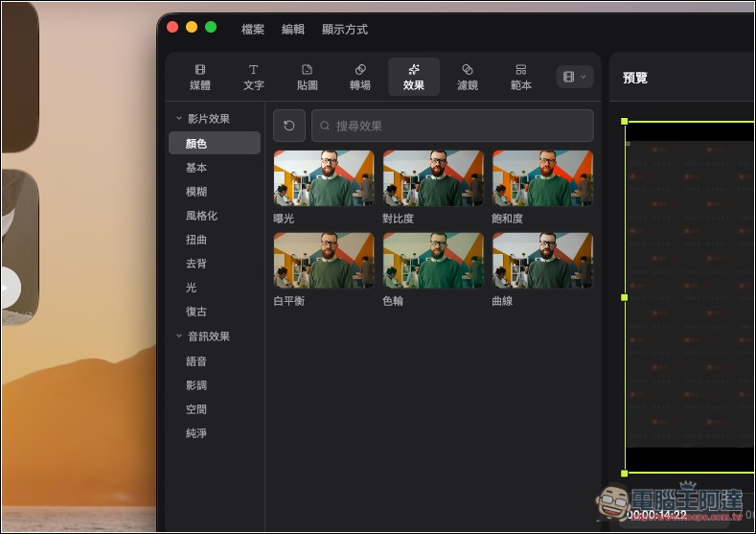Click the reset arrow button beside search

coord(289,126)
